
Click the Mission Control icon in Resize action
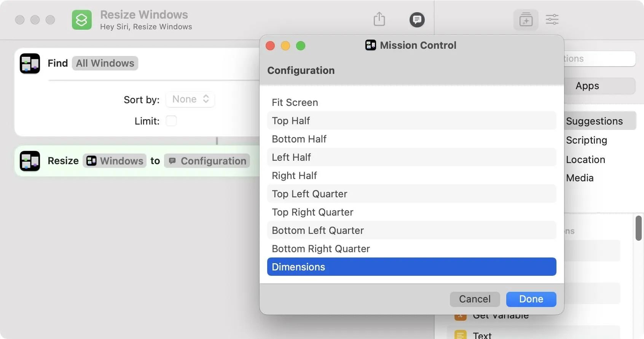[30, 161]
